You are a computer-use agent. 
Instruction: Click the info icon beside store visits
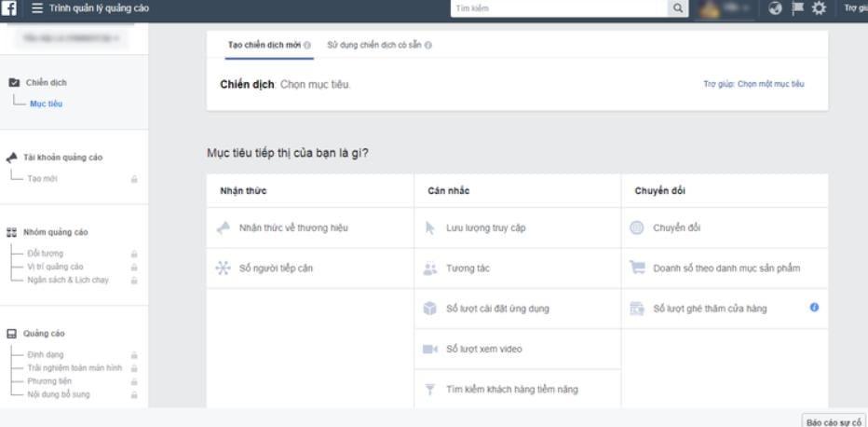(814, 308)
